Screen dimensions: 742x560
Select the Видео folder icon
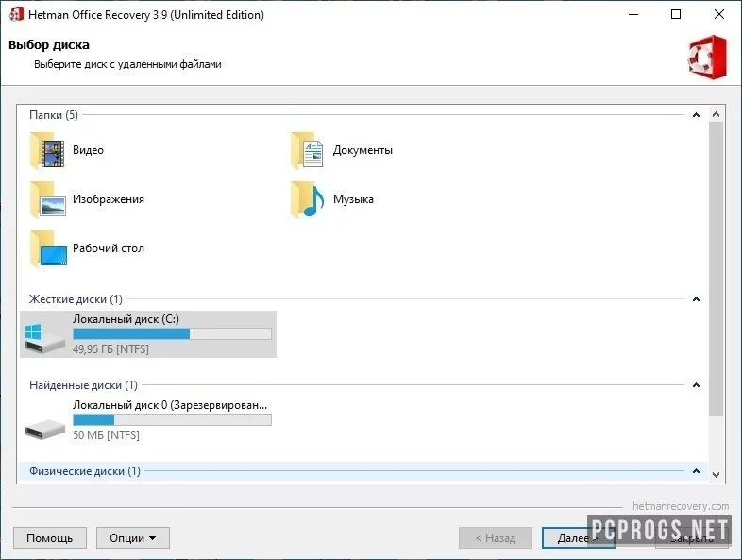pyautogui.click(x=47, y=150)
